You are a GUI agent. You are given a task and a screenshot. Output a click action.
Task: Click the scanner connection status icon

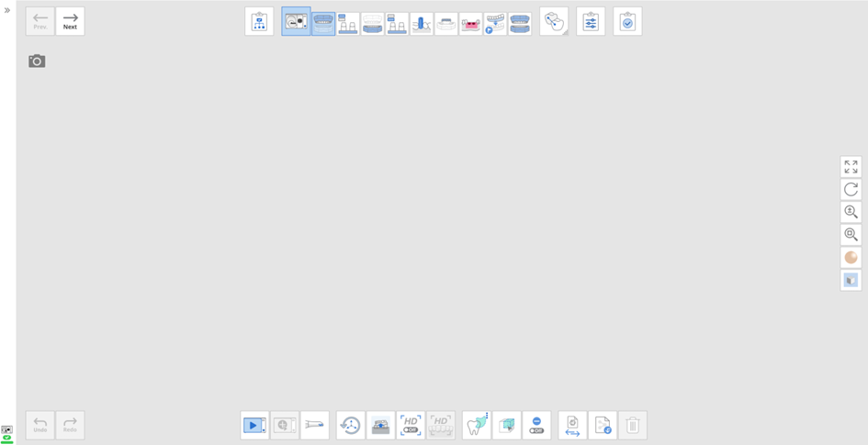[x=6, y=429]
